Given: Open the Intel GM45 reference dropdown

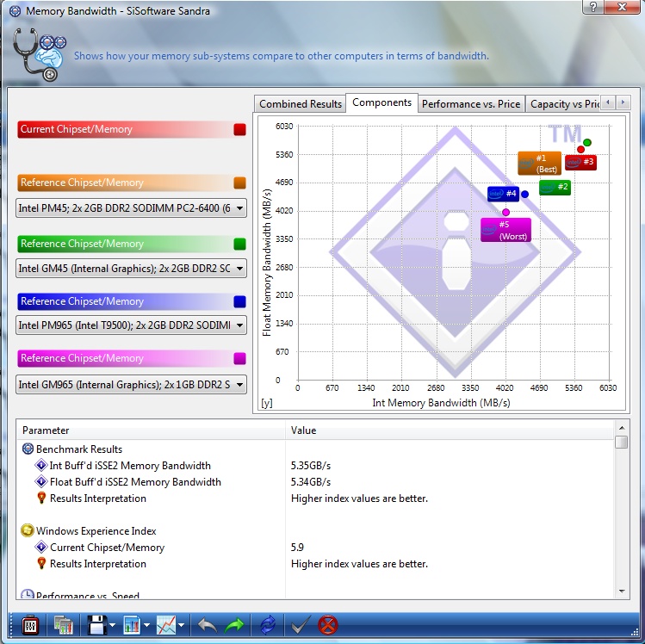Looking at the screenshot, I should point(131,269).
